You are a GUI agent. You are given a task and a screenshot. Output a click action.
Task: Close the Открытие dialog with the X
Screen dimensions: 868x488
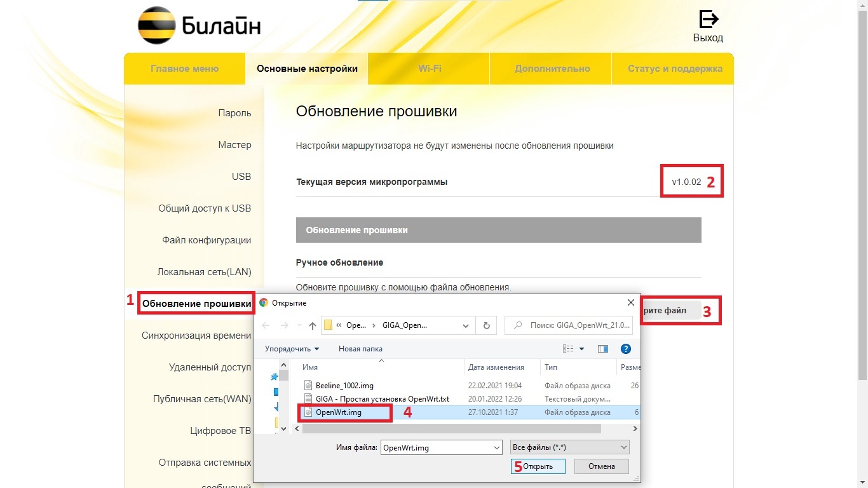coord(630,302)
